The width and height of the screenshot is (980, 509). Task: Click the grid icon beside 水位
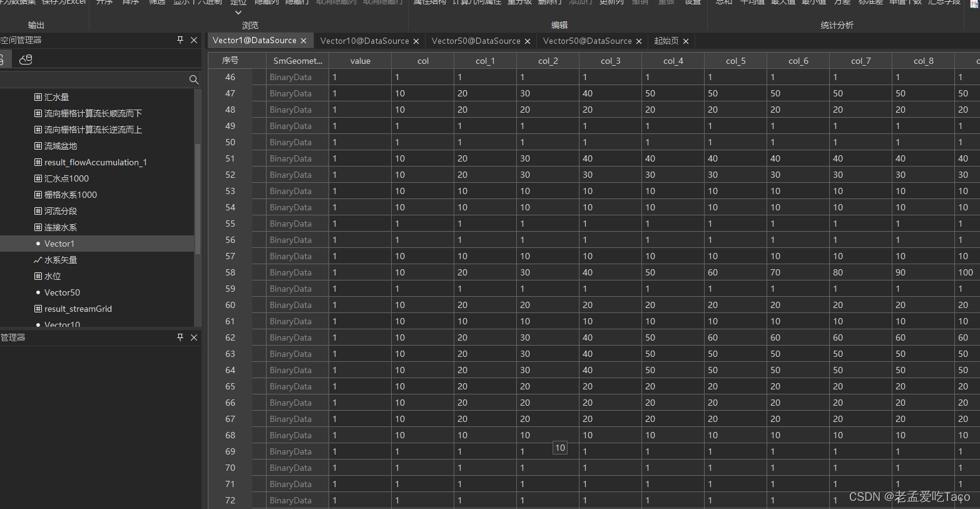click(38, 276)
